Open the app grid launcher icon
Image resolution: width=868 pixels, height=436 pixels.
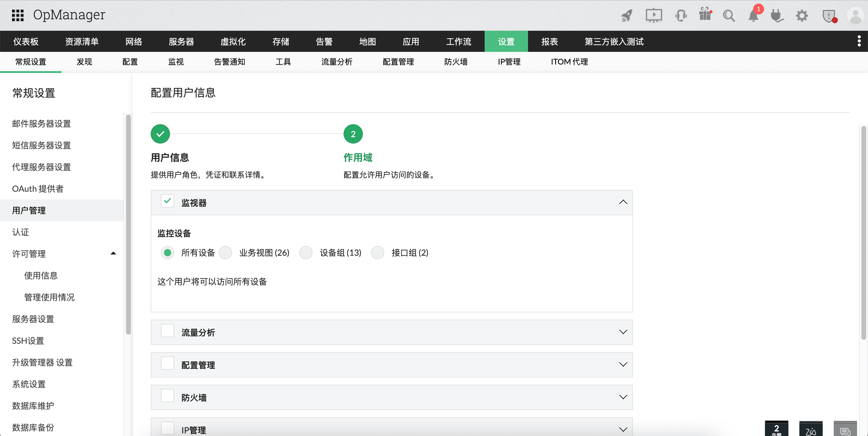[x=17, y=15]
